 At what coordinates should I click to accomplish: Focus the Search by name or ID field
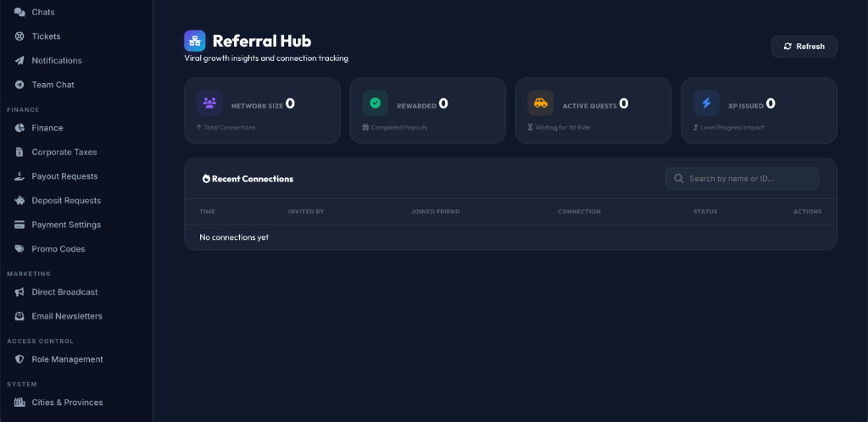[742, 179]
